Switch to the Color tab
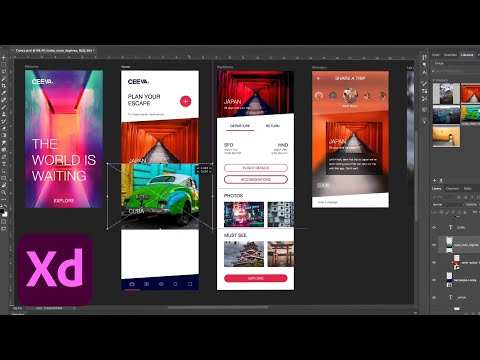The image size is (480, 360). pyautogui.click(x=436, y=55)
